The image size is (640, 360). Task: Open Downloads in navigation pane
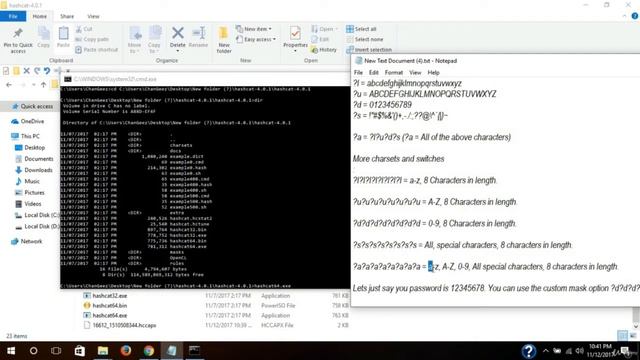click(34, 170)
